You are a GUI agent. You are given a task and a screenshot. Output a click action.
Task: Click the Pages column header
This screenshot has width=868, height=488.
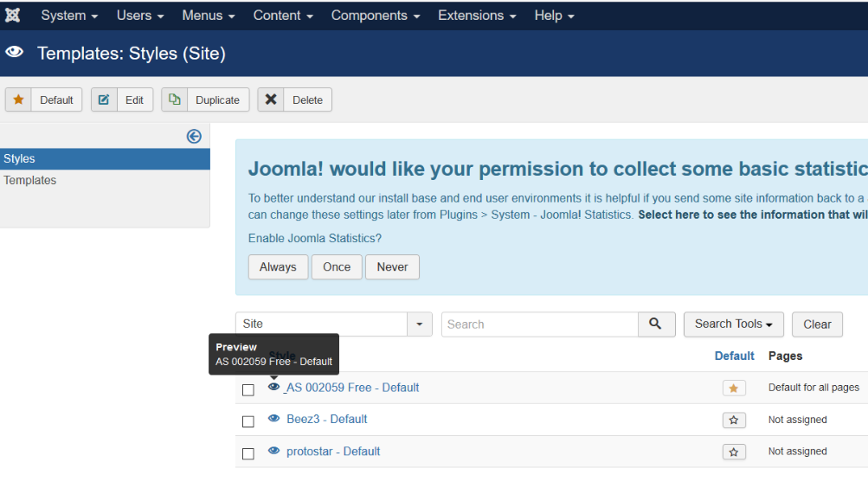[786, 356]
